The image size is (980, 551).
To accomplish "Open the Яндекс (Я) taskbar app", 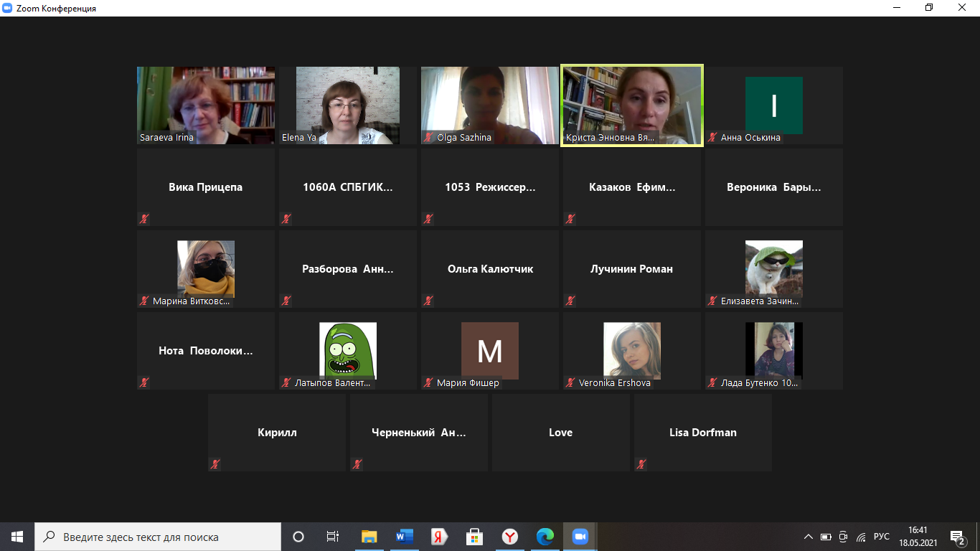I will pyautogui.click(x=439, y=537).
